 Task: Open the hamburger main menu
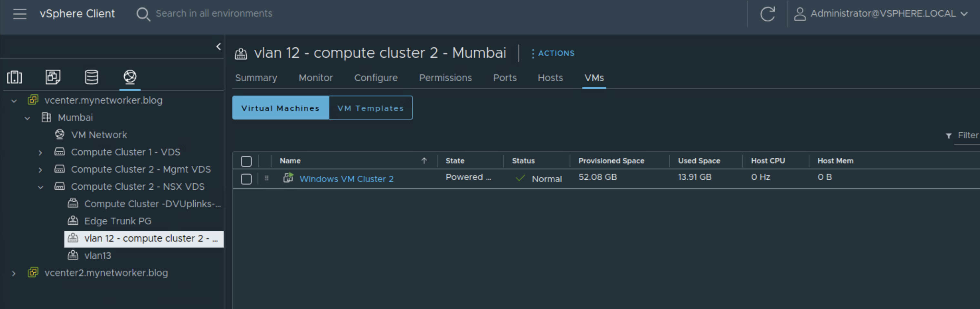coord(19,14)
